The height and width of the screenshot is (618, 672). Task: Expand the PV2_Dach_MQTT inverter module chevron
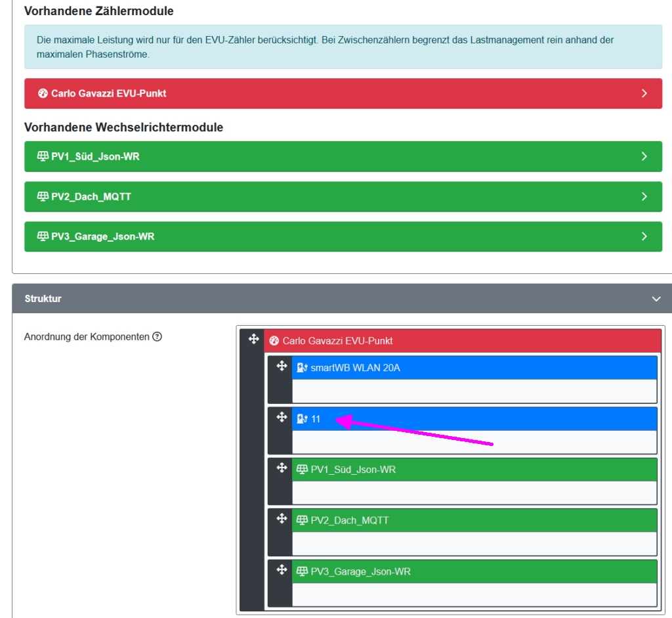point(644,196)
